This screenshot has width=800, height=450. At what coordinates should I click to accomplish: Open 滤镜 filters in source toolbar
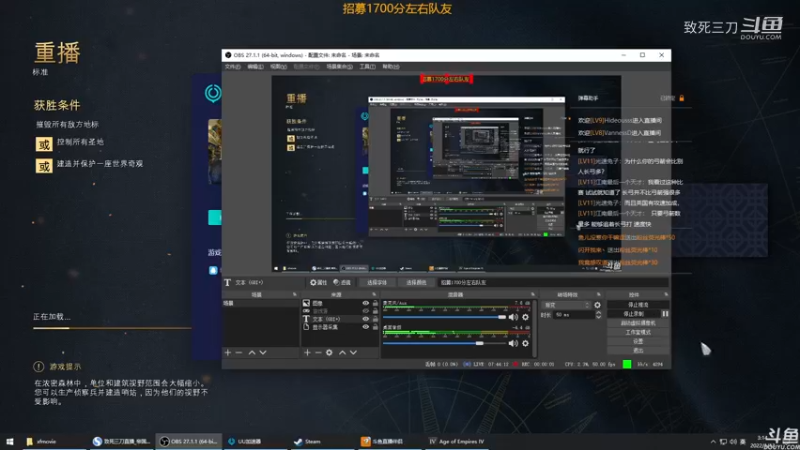pyautogui.click(x=342, y=282)
